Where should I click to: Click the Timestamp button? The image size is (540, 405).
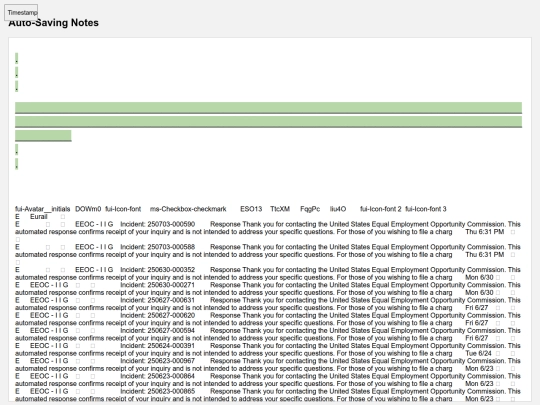[x=21, y=12]
